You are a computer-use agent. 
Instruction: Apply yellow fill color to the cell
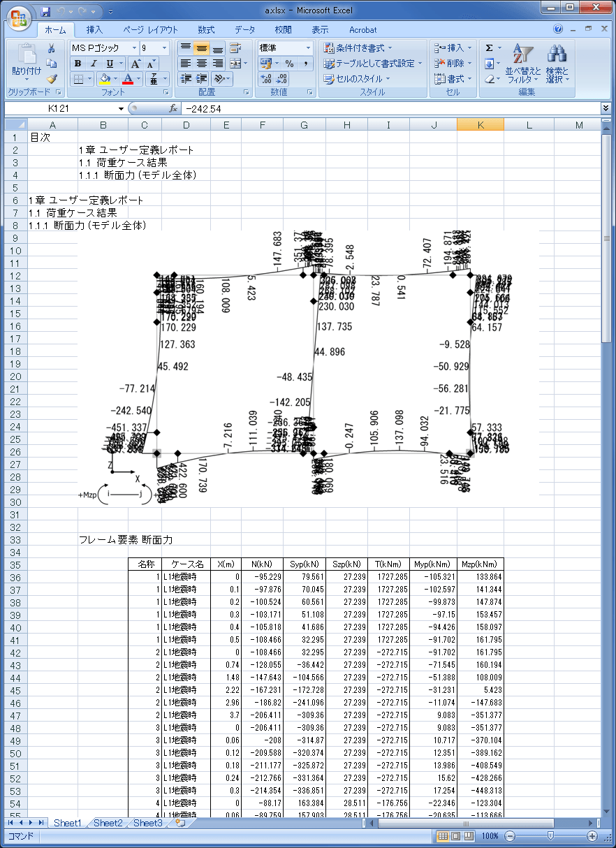[105, 79]
